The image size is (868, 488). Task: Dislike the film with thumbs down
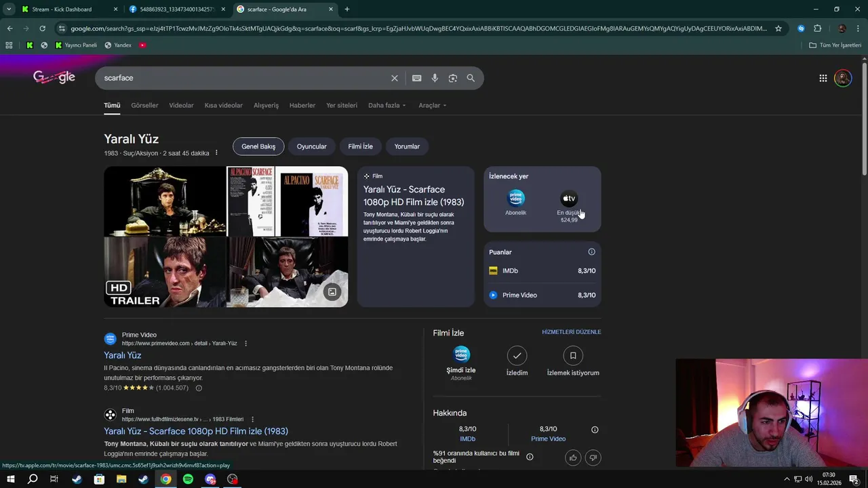[x=593, y=457]
